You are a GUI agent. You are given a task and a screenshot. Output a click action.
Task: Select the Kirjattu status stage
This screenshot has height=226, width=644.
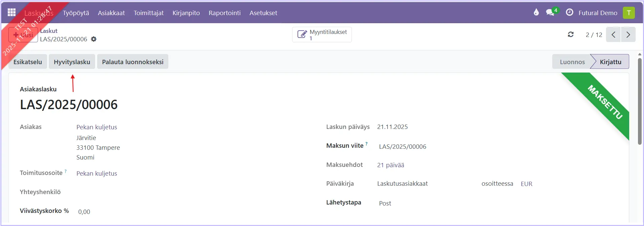tap(610, 62)
